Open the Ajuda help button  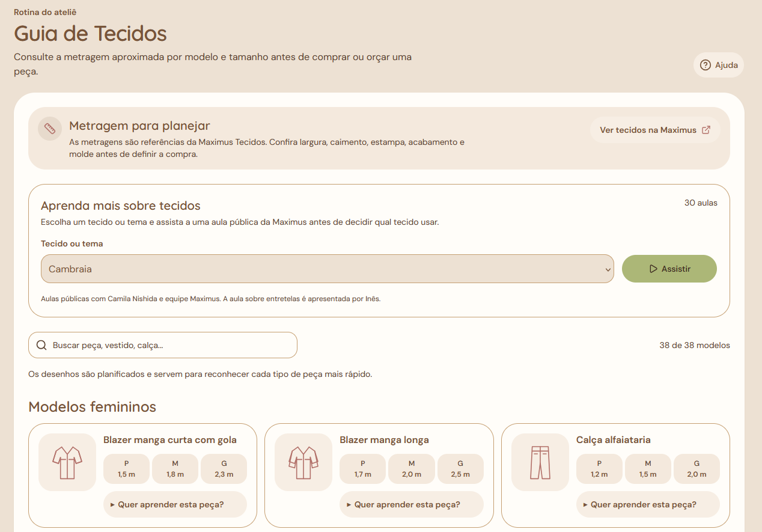coord(719,65)
